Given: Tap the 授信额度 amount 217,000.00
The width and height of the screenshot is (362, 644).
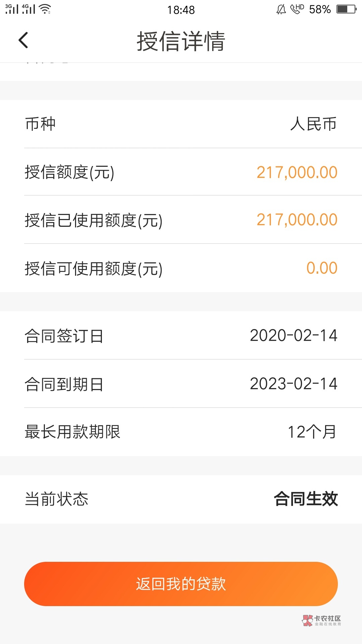Looking at the screenshot, I should [x=297, y=172].
